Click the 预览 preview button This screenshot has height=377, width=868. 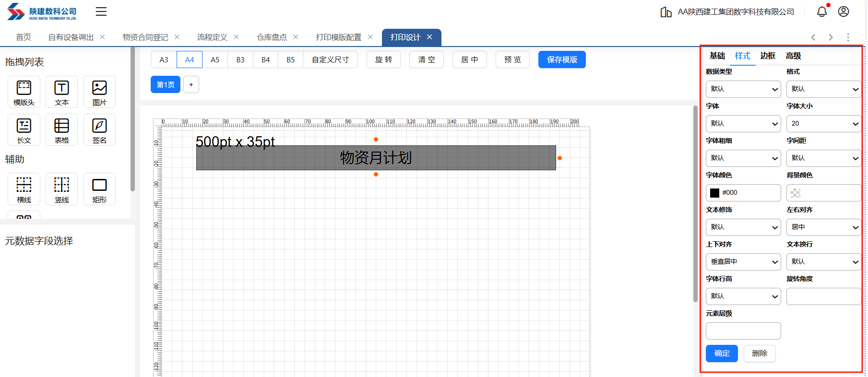tap(512, 60)
